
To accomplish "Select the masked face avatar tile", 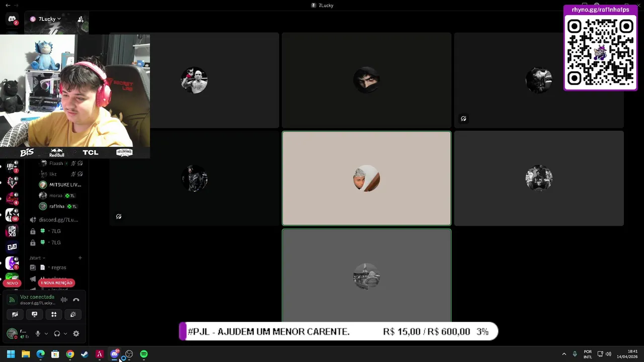I will click(366, 80).
